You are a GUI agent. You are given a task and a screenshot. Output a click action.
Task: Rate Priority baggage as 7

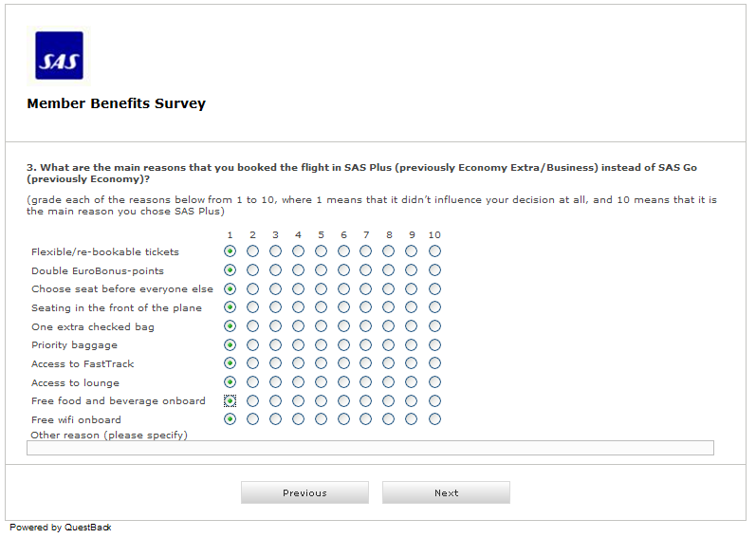[x=366, y=344]
